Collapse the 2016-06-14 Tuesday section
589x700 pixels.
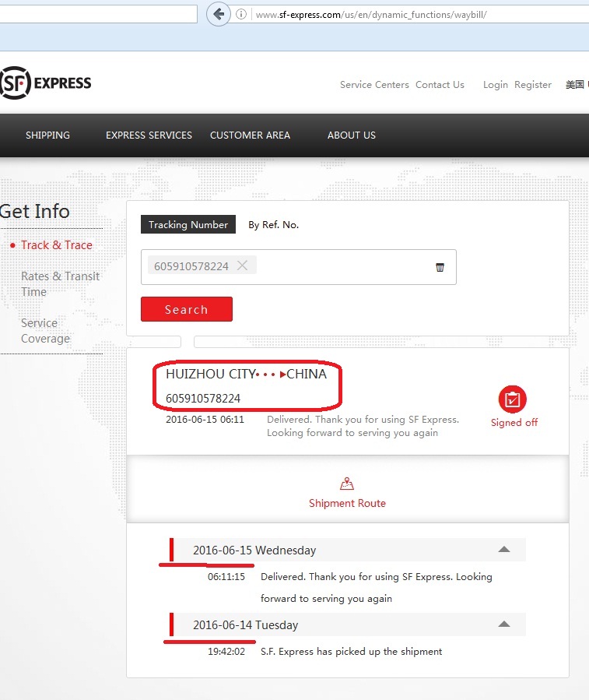[x=503, y=624]
